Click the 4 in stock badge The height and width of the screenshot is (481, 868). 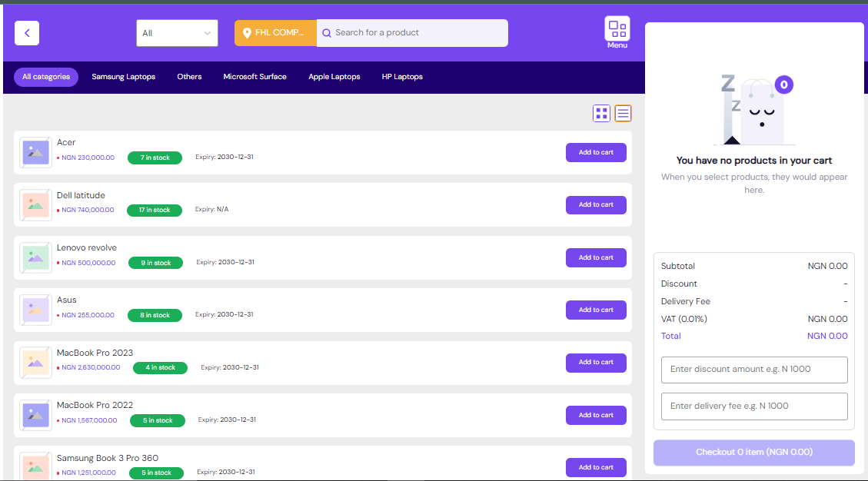click(x=161, y=367)
